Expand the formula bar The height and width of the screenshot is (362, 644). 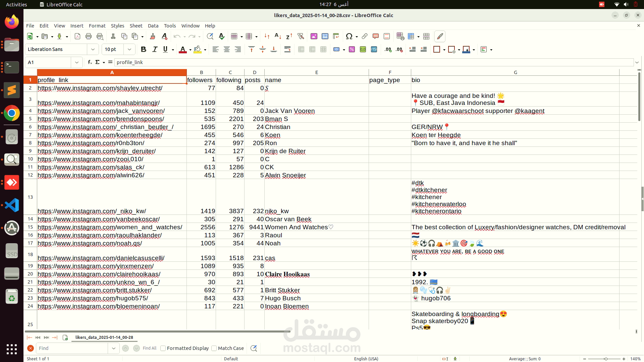click(x=637, y=62)
